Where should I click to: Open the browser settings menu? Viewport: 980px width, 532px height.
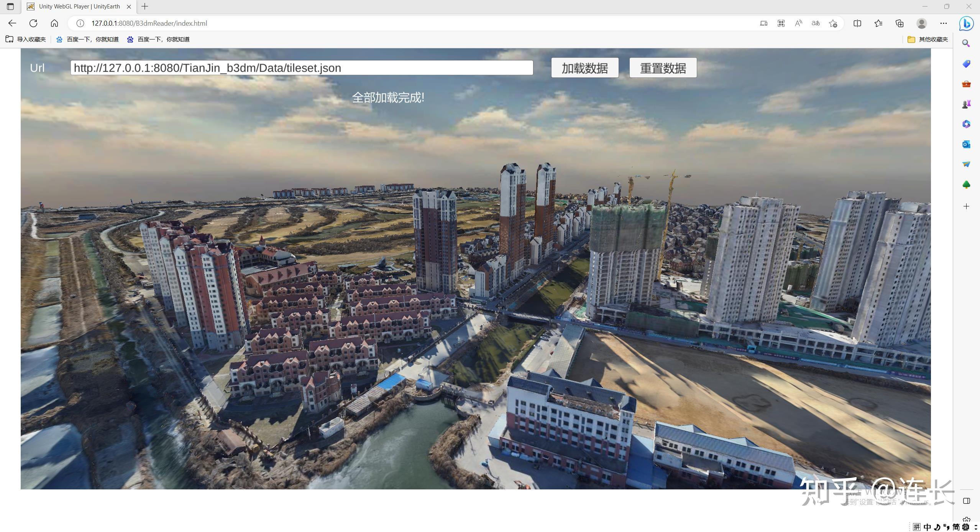[x=944, y=23]
